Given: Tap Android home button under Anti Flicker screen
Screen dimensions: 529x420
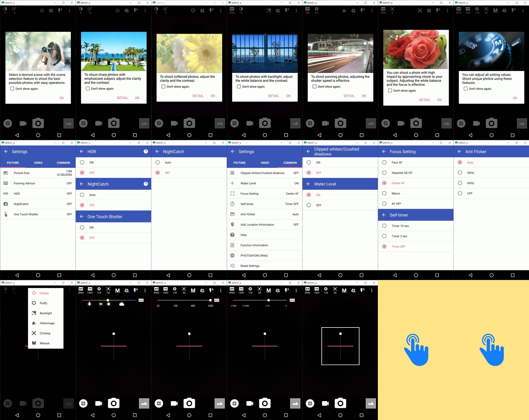Looking at the screenshot, I should pyautogui.click(x=491, y=275).
